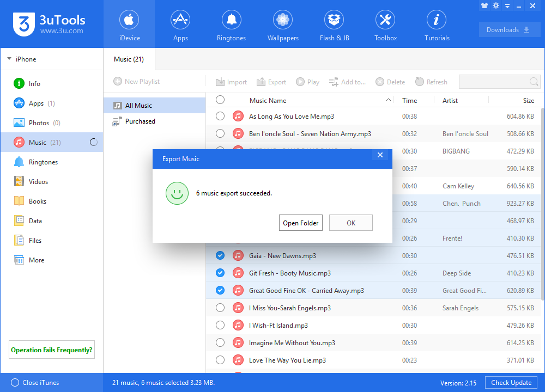Switch to the Music (21) tab
Viewport: 545px width, 392px height.
click(x=129, y=59)
